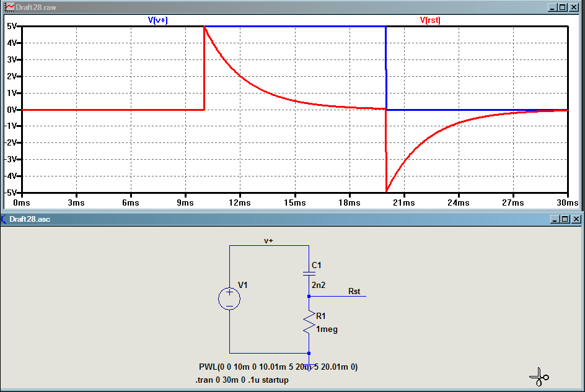This screenshot has width=585, height=392.
Task: Click the 15ms time axis label
Action: (295, 203)
